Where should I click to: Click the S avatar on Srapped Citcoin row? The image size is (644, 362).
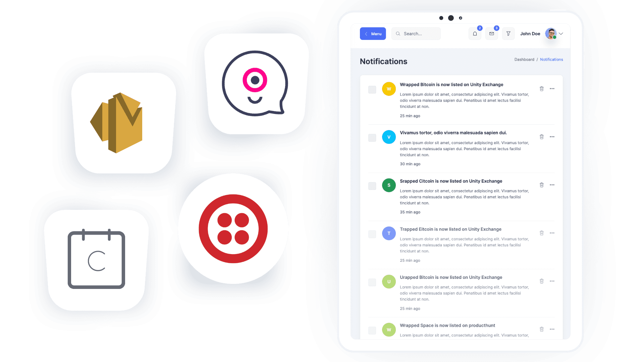pos(388,185)
